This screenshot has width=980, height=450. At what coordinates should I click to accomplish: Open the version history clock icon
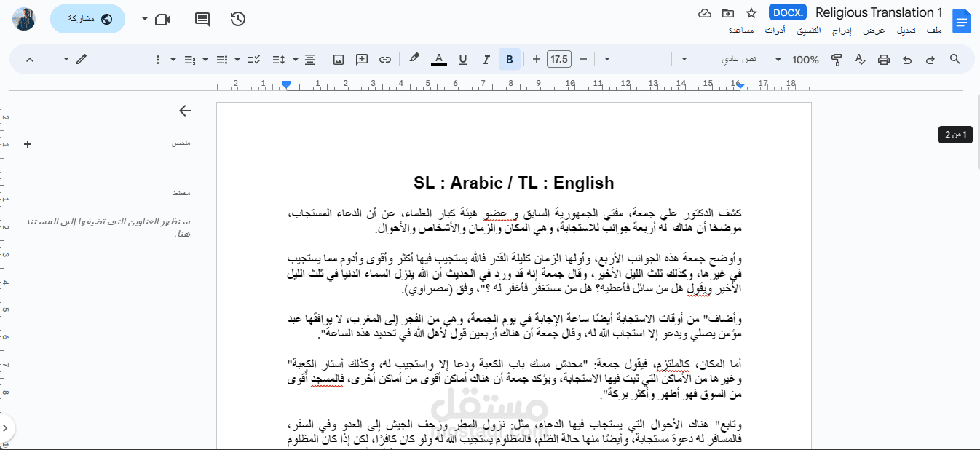click(x=237, y=19)
